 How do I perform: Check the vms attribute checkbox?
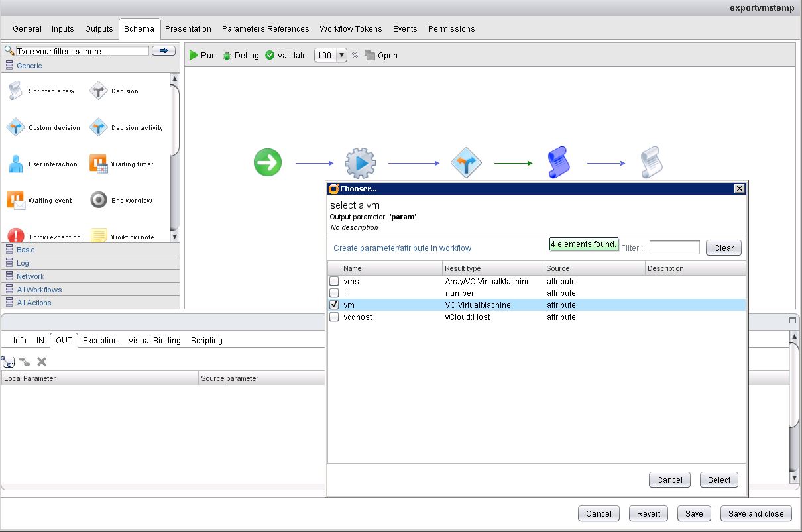coord(334,281)
